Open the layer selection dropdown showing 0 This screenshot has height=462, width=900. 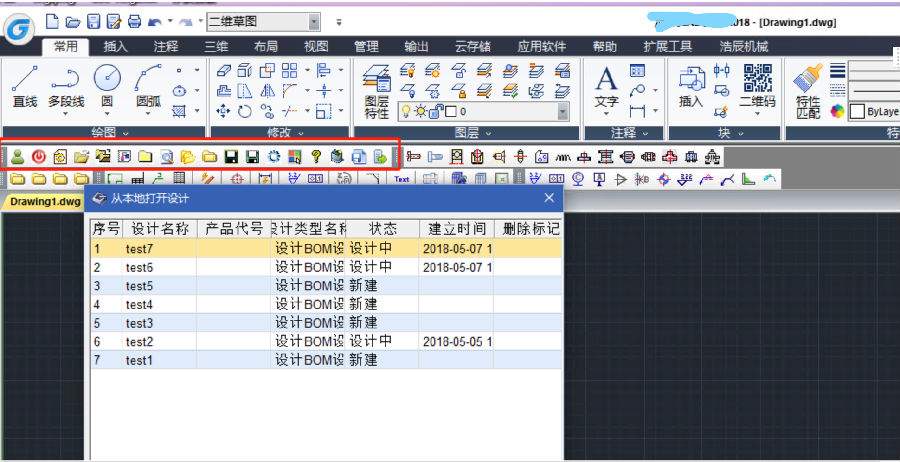tap(563, 111)
